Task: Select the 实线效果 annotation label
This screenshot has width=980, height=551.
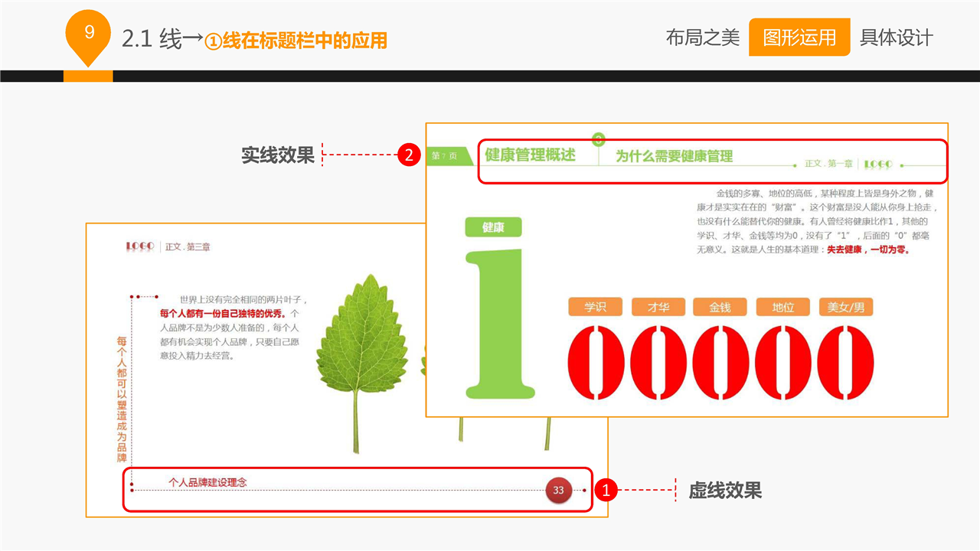Action: tap(278, 155)
